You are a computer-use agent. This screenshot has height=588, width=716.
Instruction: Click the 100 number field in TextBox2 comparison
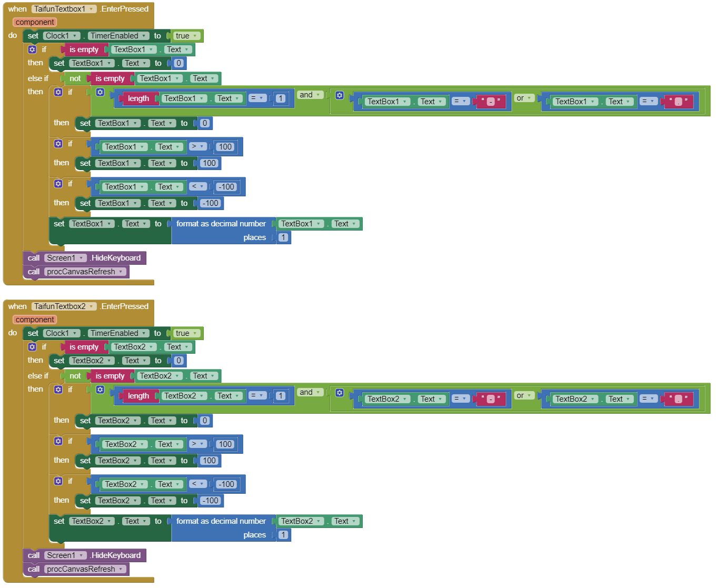coord(225,444)
